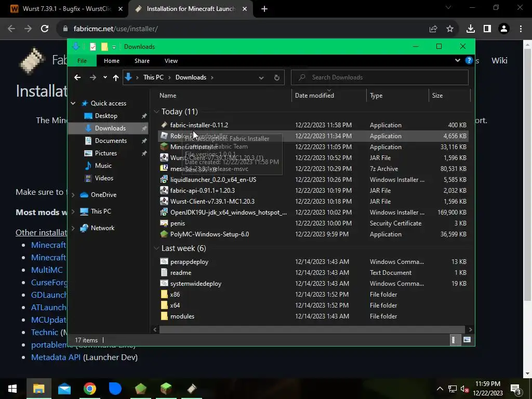
Task: Click the OpenJDK19U installer file icon
Action: point(164,212)
